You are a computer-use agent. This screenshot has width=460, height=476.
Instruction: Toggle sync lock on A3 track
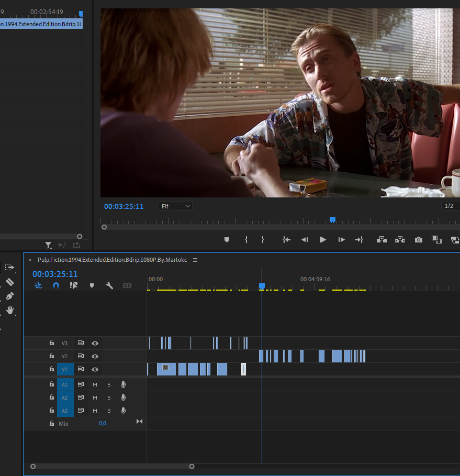[x=81, y=411]
